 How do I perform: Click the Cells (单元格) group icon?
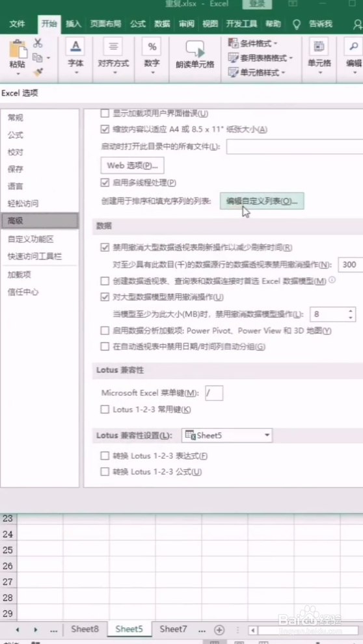[319, 46]
